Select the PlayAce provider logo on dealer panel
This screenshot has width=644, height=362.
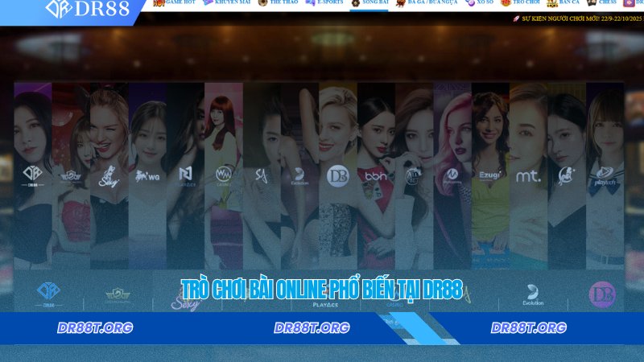coord(186,176)
